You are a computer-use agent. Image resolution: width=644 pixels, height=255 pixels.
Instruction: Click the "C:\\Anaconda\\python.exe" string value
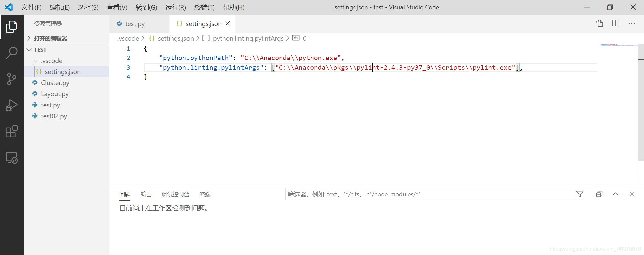tap(291, 58)
